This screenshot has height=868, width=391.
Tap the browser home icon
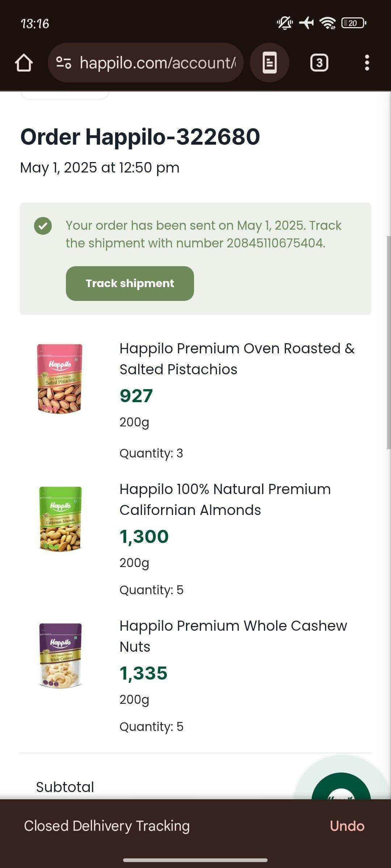[24, 63]
